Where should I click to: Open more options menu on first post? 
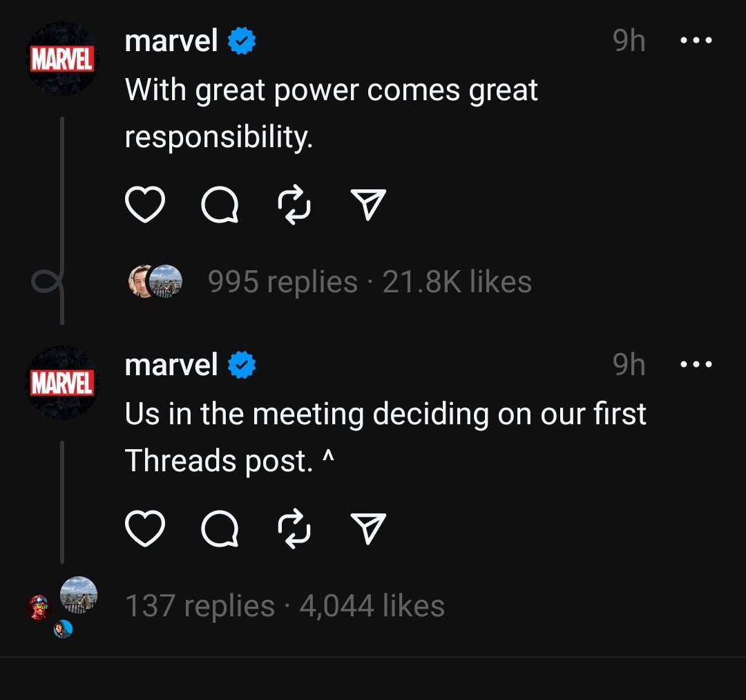pyautogui.click(x=696, y=41)
